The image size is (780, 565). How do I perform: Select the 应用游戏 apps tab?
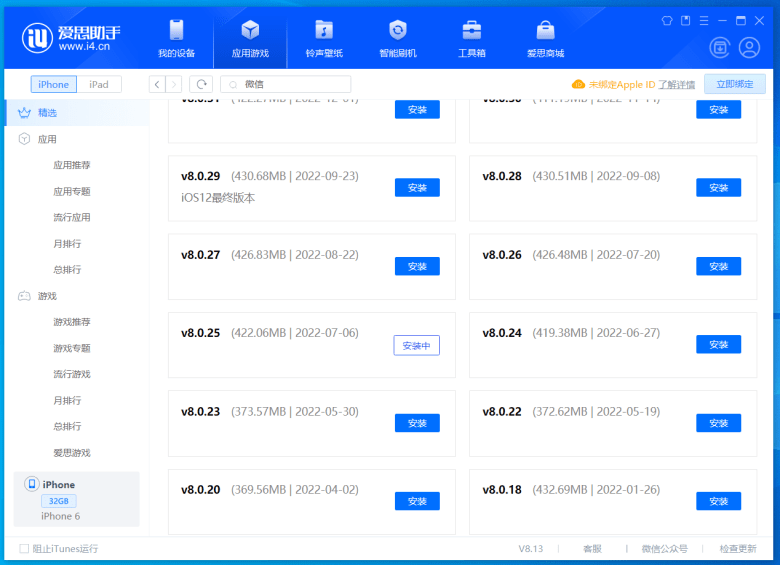[x=250, y=39]
